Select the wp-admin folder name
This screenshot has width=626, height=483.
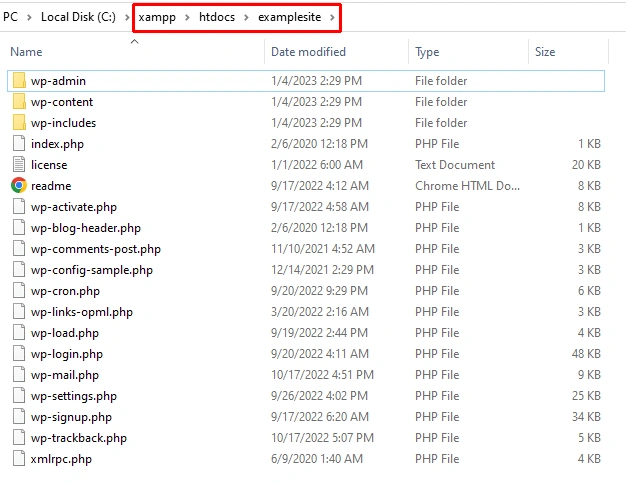(58, 81)
